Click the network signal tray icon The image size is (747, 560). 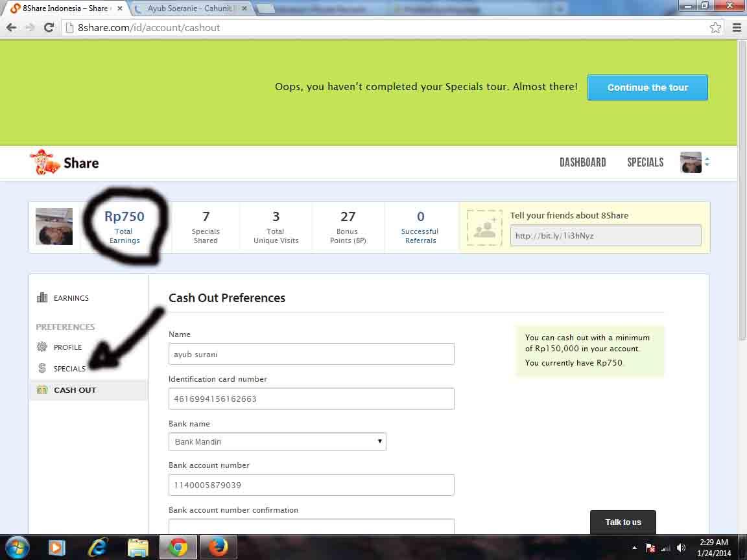665,548
